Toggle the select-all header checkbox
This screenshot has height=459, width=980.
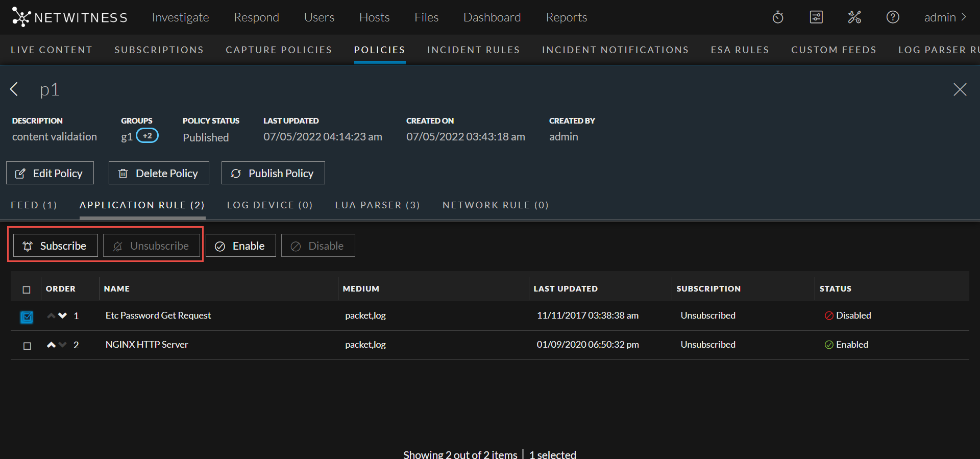tap(27, 289)
